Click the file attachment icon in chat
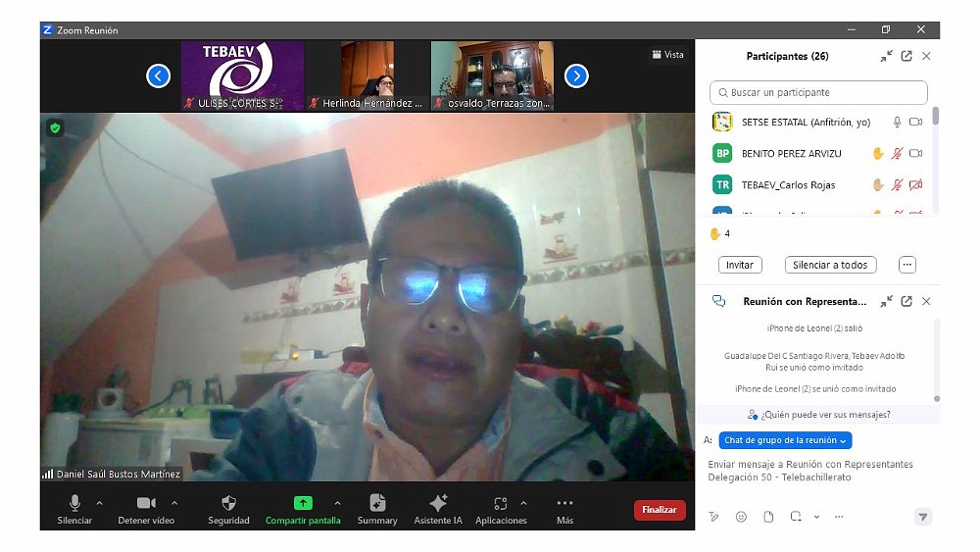Viewport: 980px width, 552px height. (768, 517)
